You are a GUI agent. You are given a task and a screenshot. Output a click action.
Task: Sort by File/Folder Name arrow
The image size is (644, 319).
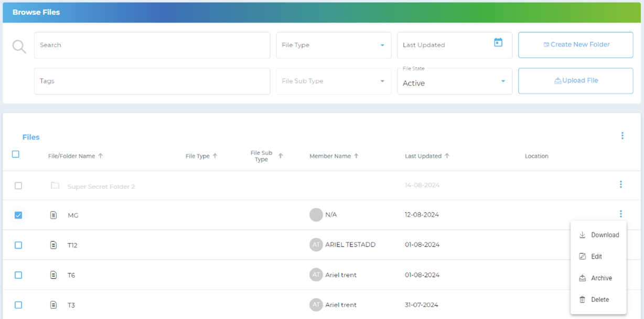click(101, 156)
